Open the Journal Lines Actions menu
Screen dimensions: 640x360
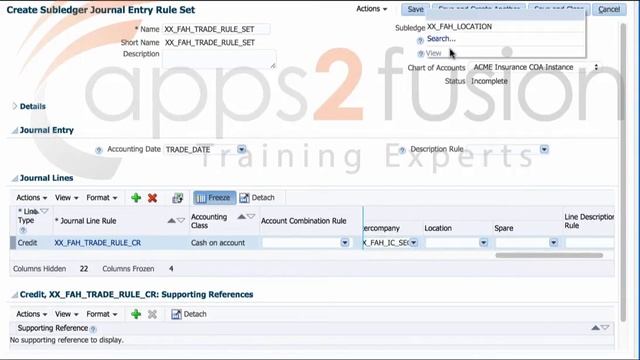[31, 198]
